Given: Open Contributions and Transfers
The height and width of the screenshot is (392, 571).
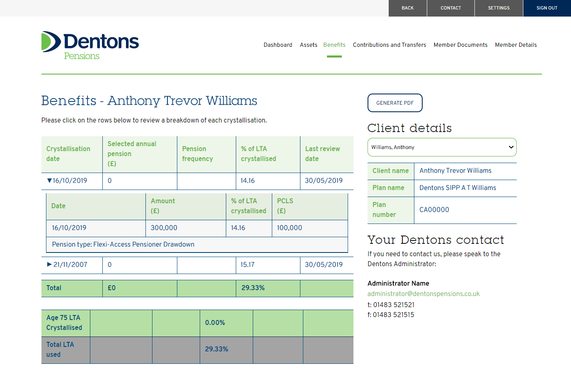Looking at the screenshot, I should tap(389, 45).
